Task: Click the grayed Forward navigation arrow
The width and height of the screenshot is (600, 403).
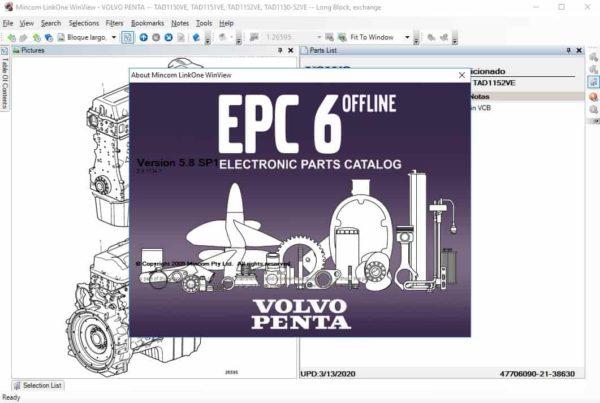Action: point(23,38)
